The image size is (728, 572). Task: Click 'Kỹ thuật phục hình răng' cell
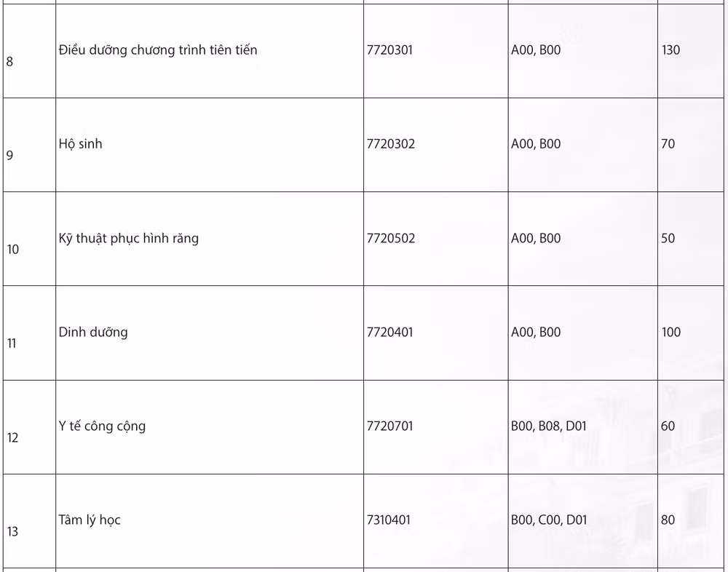point(129,238)
